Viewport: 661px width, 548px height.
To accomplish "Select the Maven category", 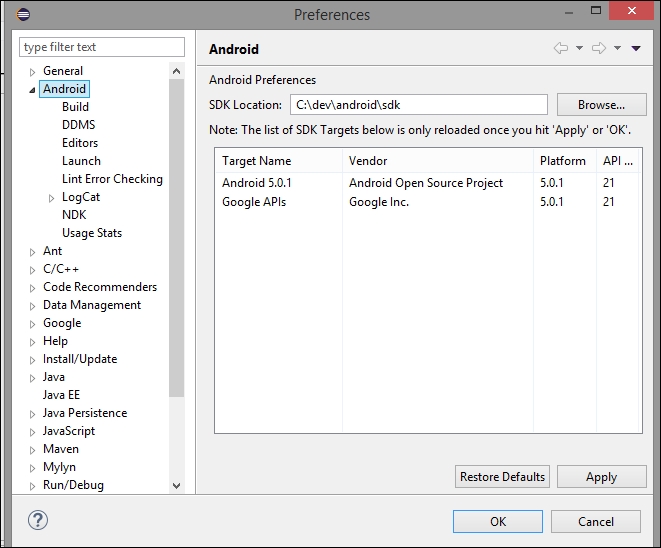I will coord(61,449).
